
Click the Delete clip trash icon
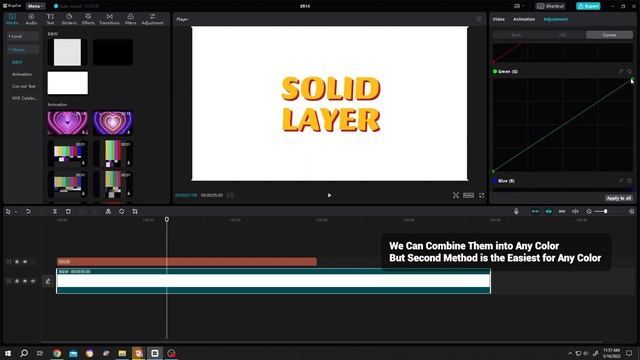tap(68, 211)
